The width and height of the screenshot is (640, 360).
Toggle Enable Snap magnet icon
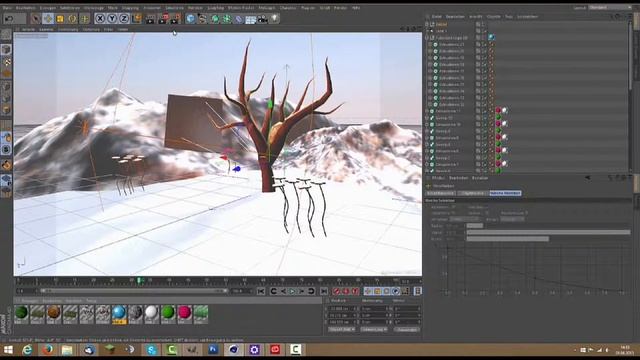[x=6, y=165]
